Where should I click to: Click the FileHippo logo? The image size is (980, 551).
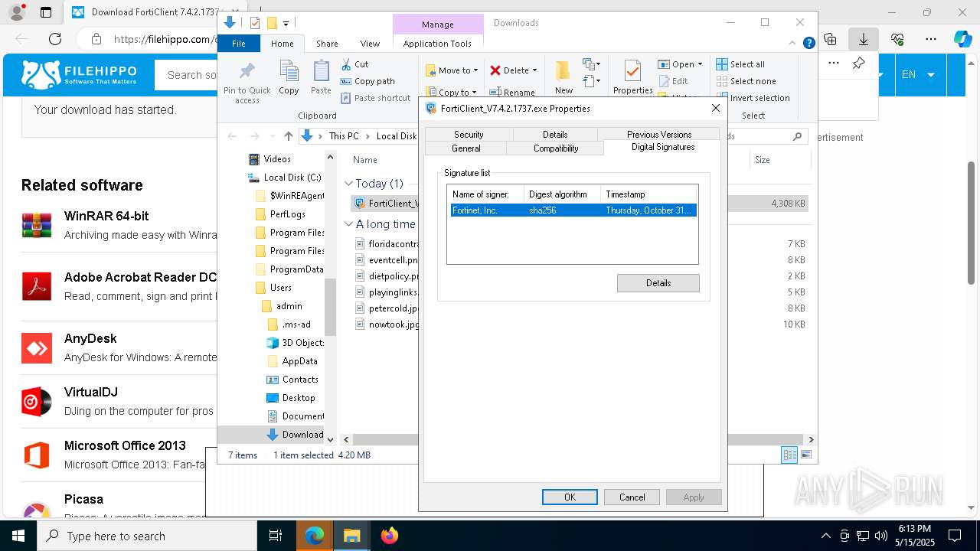coord(79,75)
